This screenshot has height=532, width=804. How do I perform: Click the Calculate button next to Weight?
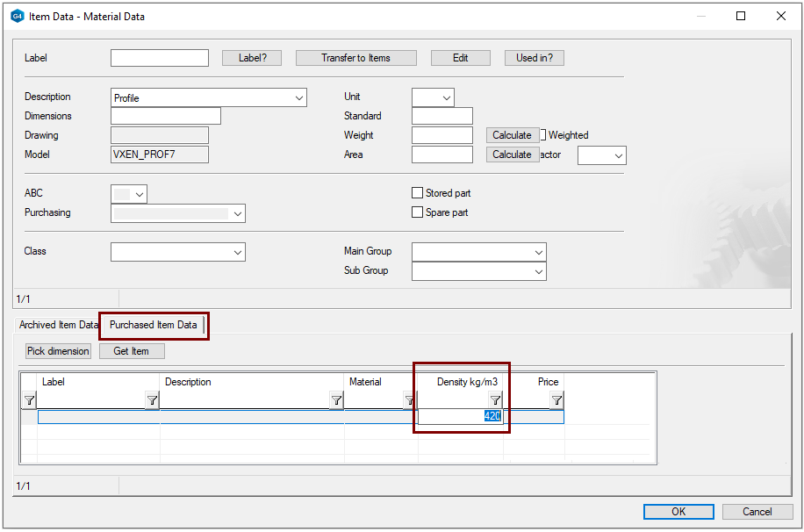512,135
